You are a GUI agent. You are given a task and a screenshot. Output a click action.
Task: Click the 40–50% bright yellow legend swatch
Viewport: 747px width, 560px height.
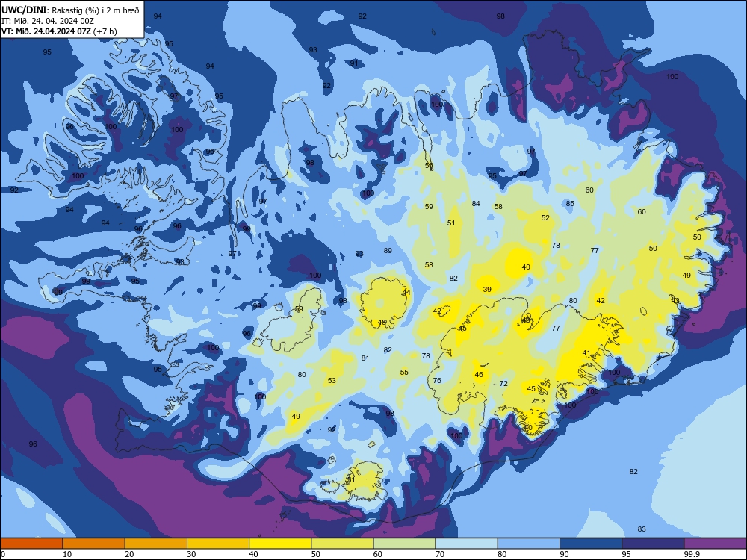point(280,544)
